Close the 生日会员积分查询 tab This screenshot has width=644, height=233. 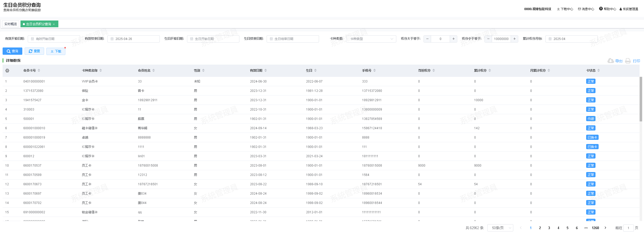tap(54, 24)
